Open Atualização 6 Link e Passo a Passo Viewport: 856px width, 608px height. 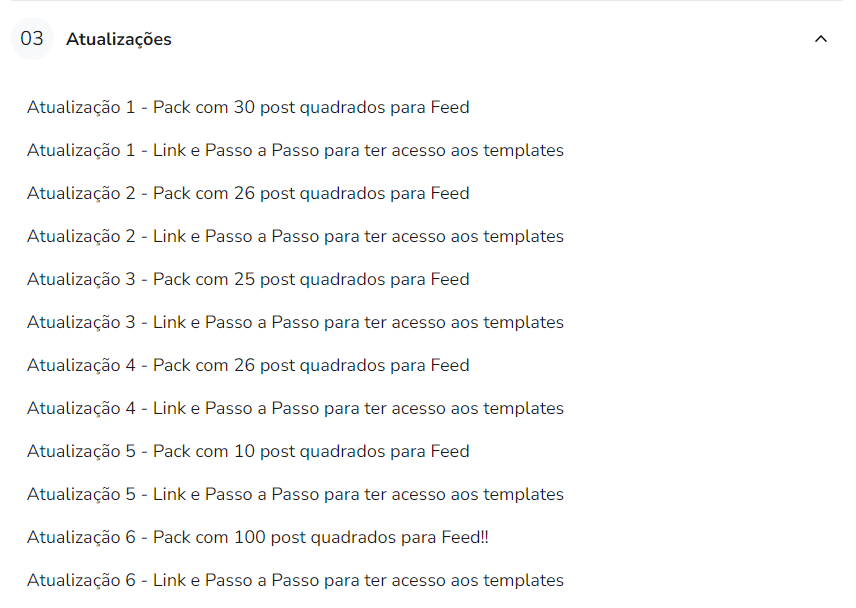coord(295,580)
